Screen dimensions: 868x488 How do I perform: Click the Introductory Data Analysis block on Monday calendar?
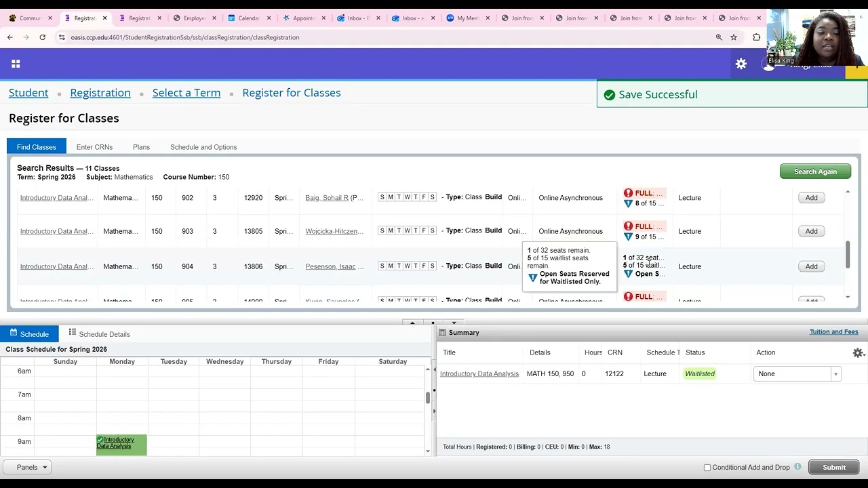pos(121,445)
